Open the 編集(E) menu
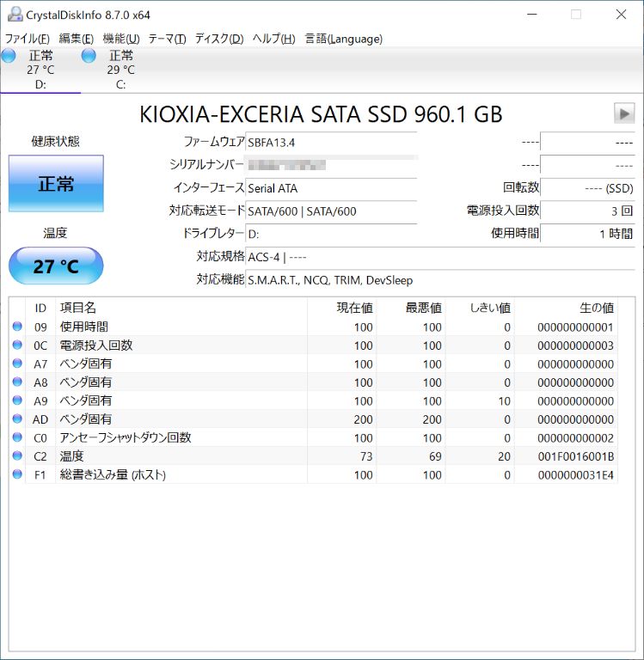644x660 pixels. pos(77,39)
